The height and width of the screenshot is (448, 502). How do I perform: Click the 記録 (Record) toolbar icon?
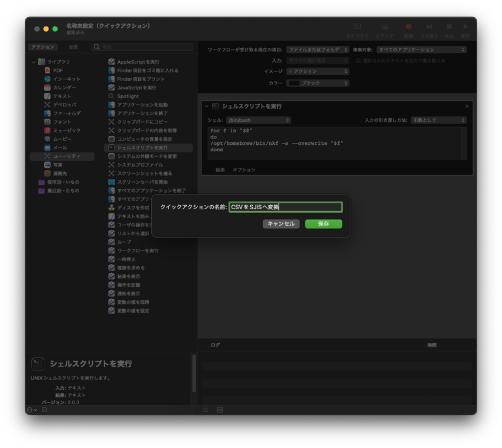(408, 27)
